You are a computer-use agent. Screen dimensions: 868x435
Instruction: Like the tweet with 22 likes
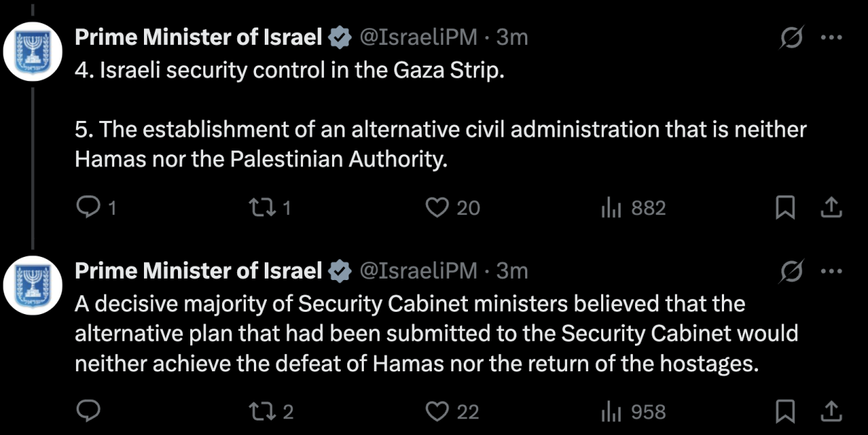tap(452, 412)
